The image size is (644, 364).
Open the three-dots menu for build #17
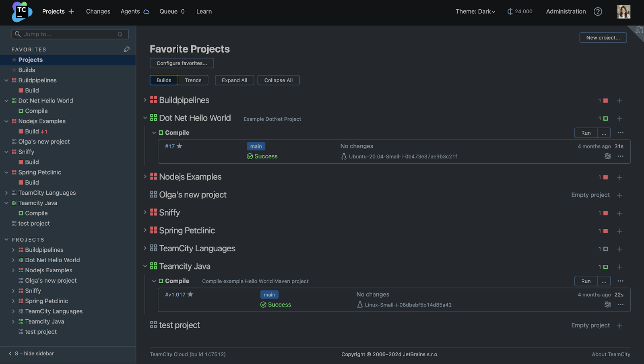click(x=621, y=156)
